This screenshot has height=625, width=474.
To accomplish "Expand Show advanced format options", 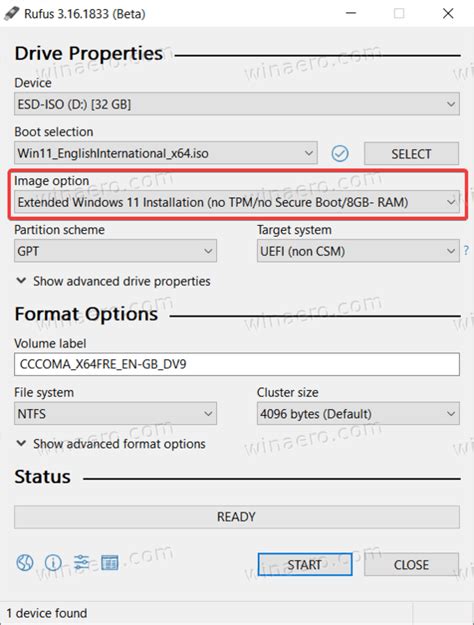I will pyautogui.click(x=111, y=444).
